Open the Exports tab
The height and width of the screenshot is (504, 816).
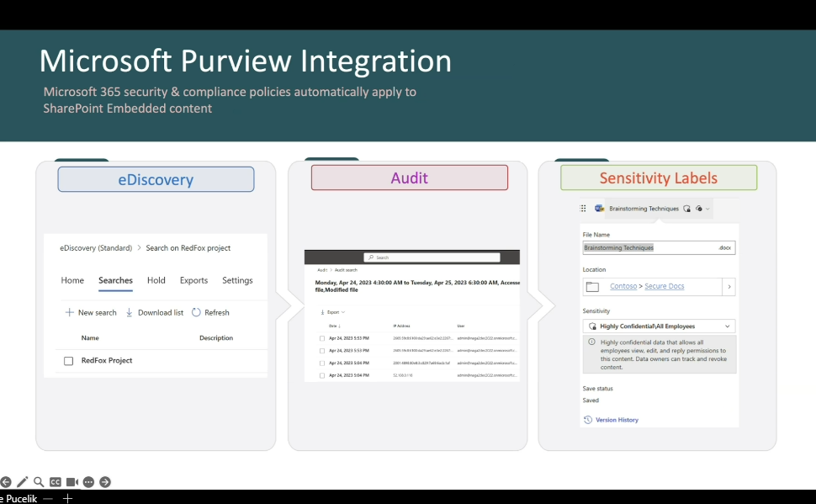pos(193,281)
